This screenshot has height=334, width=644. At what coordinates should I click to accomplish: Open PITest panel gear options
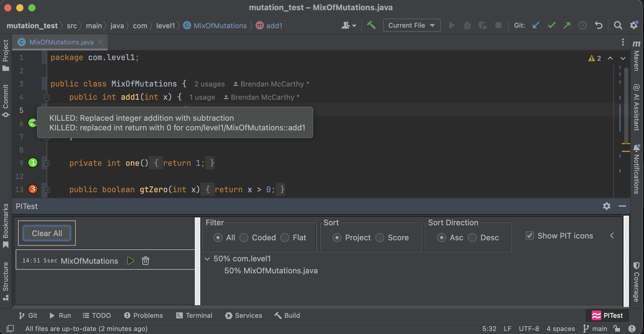[607, 206]
